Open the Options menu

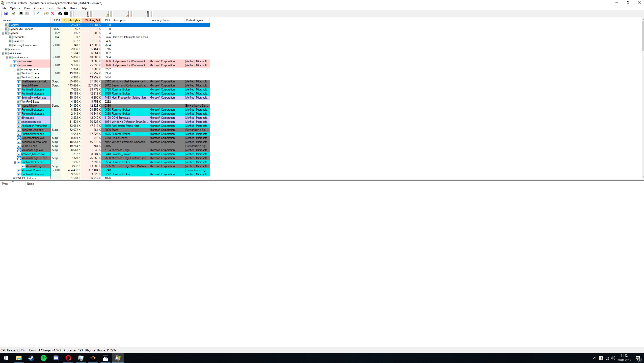click(15, 8)
